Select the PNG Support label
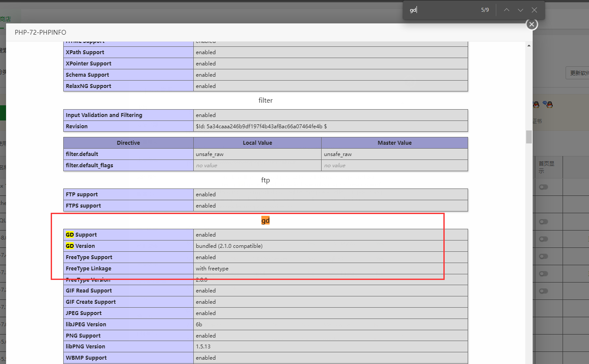 tap(83, 335)
